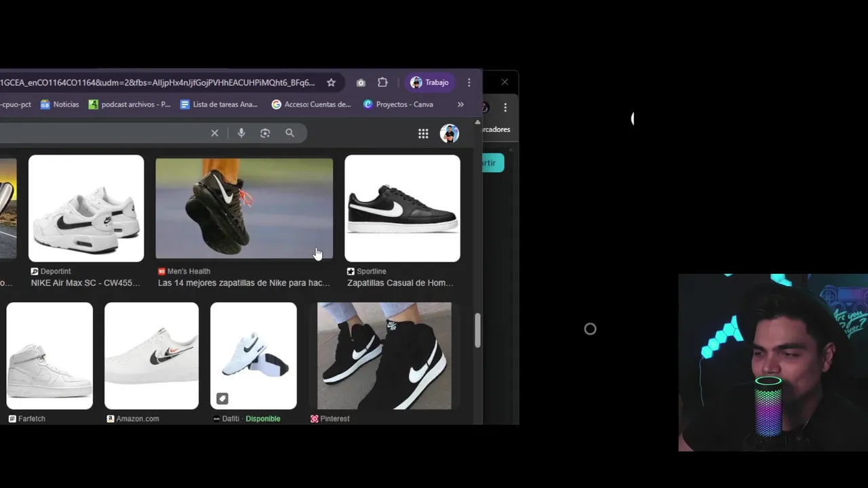Open the Men's Health black Nike image
The height and width of the screenshot is (488, 868).
(x=244, y=208)
